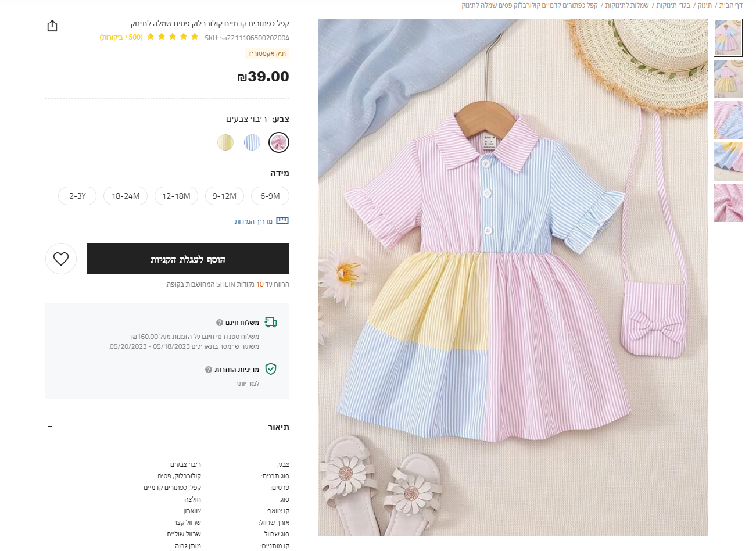
Task: Open baby dresses breadcrumb category
Action: 627,5
